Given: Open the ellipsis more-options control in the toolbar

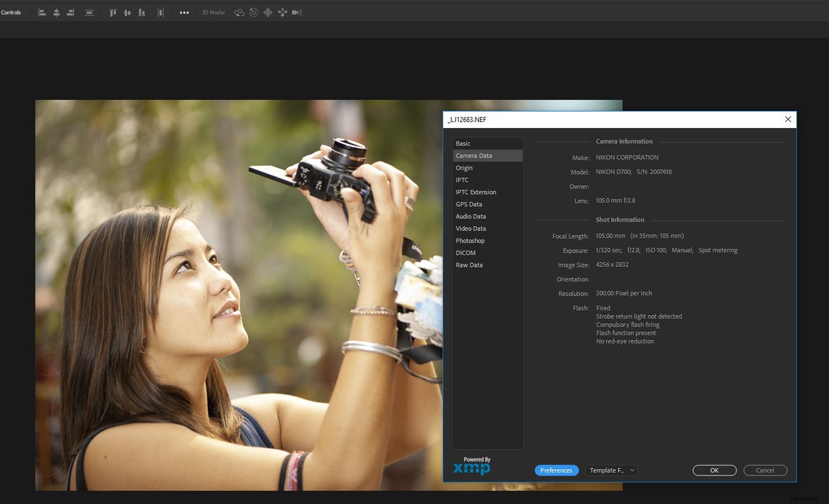Looking at the screenshot, I should tap(184, 12).
